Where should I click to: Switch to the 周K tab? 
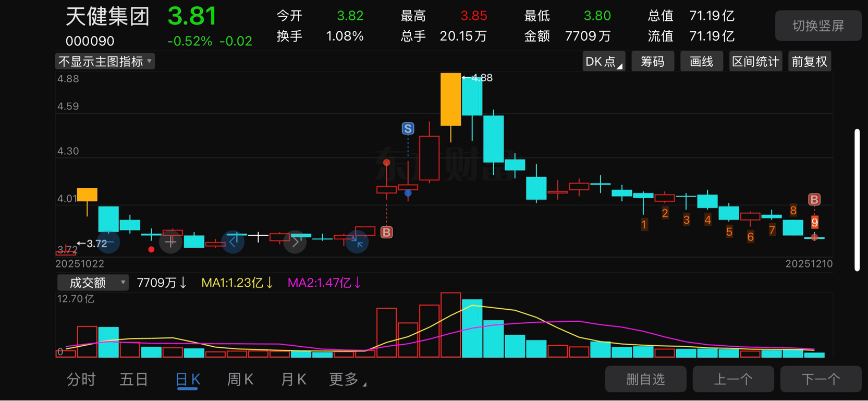pyautogui.click(x=240, y=380)
